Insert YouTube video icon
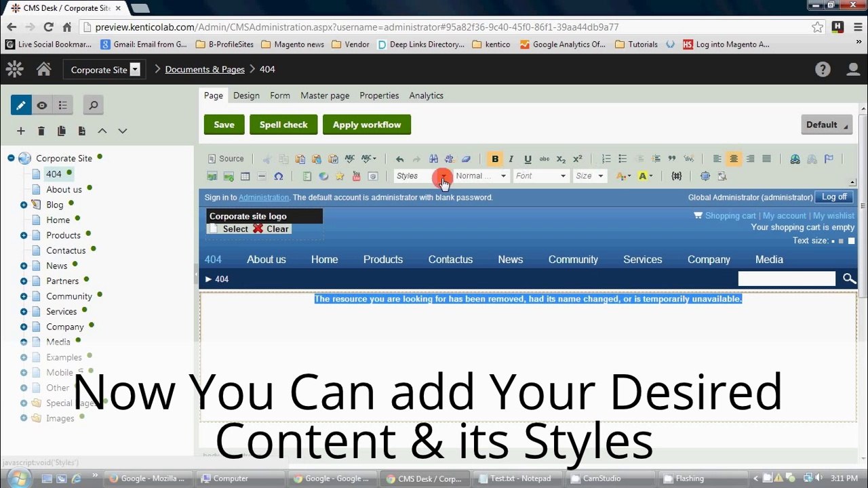868x488 pixels. pyautogui.click(x=356, y=176)
